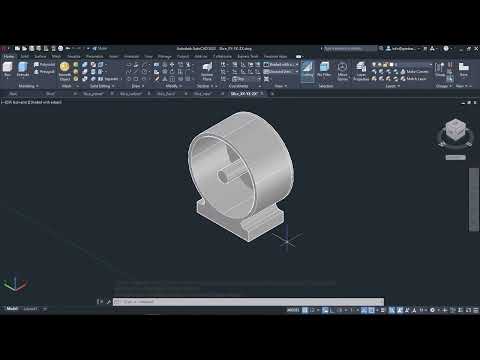Expand the Solid Editing panel
480x360 pixels.
coord(102,86)
